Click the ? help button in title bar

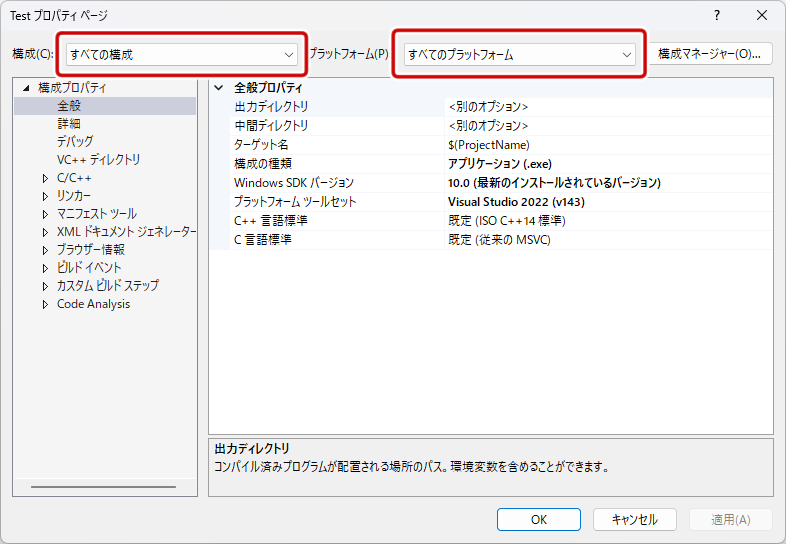(717, 16)
